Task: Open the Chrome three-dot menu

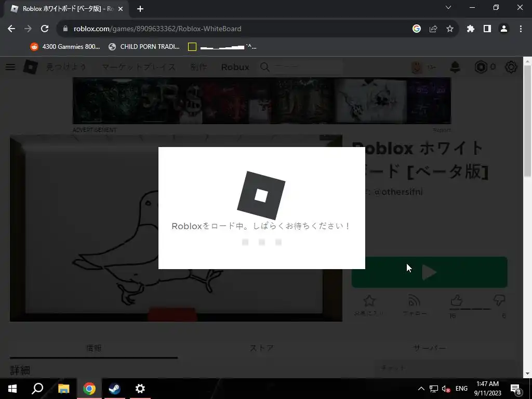Action: pos(521,29)
